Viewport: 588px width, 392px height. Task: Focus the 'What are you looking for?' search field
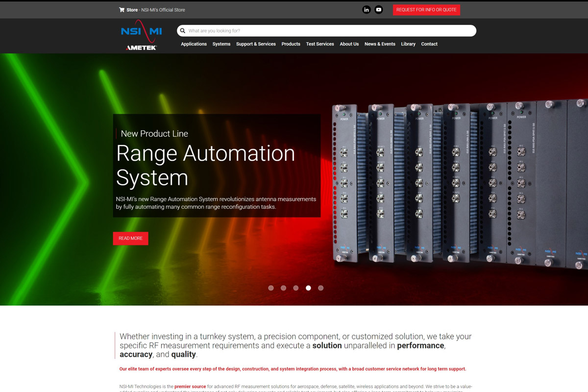[x=328, y=31]
